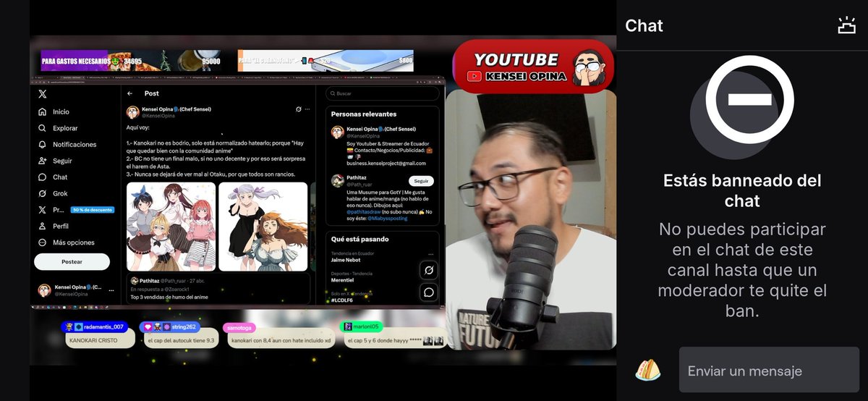The image size is (868, 401).
Task: Select Seguir in streamed X sidebar
Action: coord(62,161)
